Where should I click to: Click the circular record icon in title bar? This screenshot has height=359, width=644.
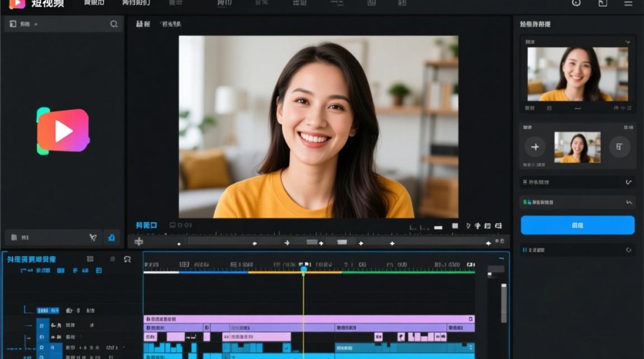(x=576, y=3)
